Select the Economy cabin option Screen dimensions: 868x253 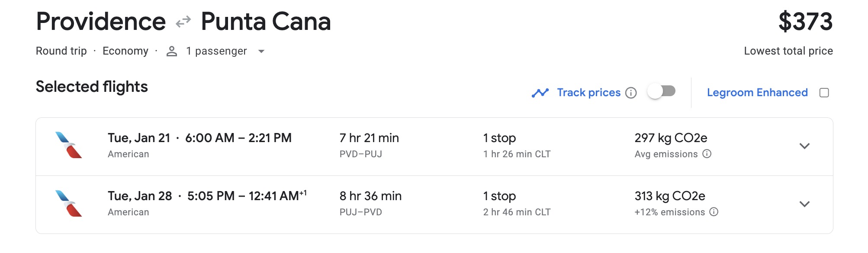[x=126, y=51]
